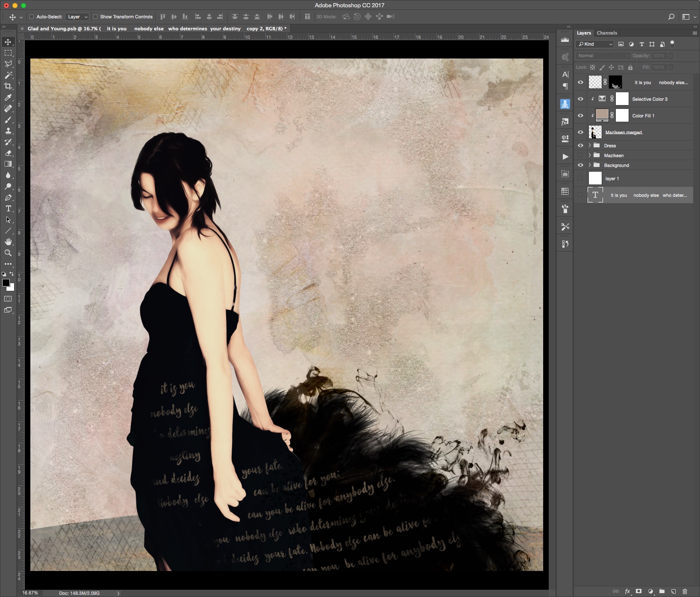The image size is (700, 597).
Task: Select the Gradient tool
Action: click(x=8, y=164)
